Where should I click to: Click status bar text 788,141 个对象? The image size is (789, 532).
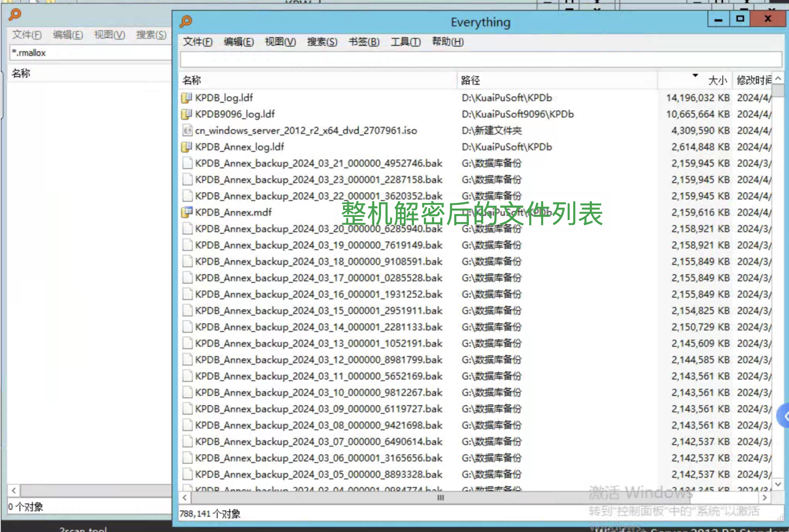click(x=210, y=514)
